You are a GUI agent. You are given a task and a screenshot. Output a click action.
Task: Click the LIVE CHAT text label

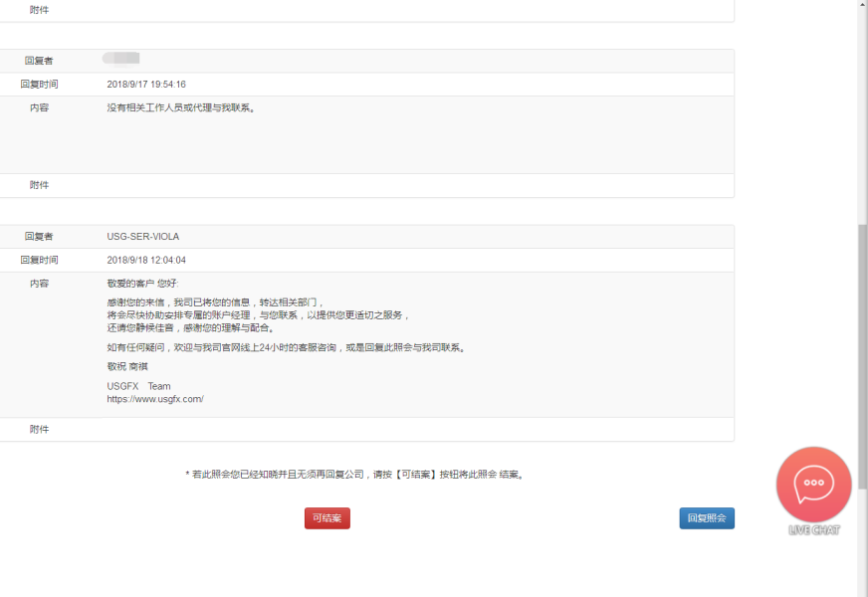[814, 530]
